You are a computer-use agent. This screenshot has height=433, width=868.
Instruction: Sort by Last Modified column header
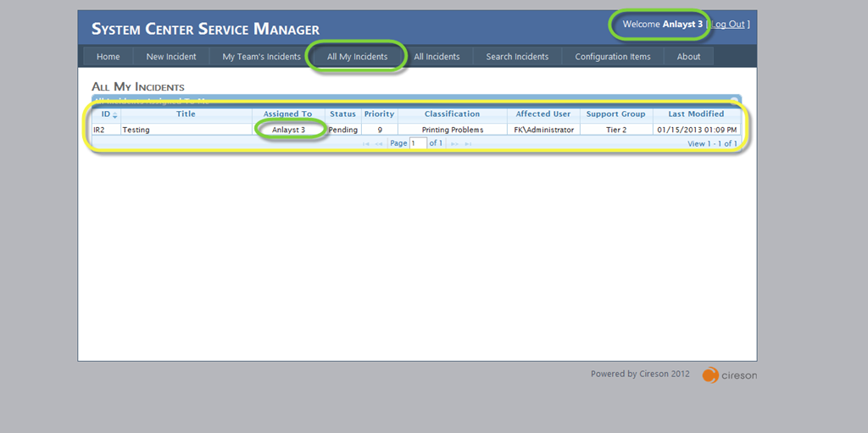696,114
